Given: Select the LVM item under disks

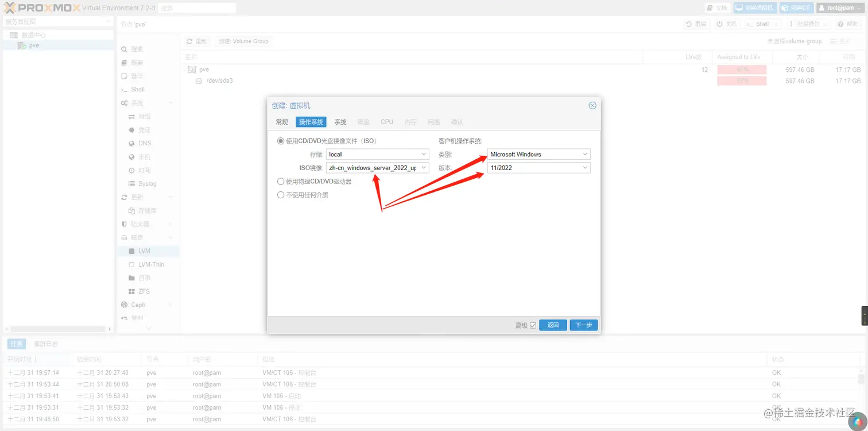Looking at the screenshot, I should (x=148, y=251).
